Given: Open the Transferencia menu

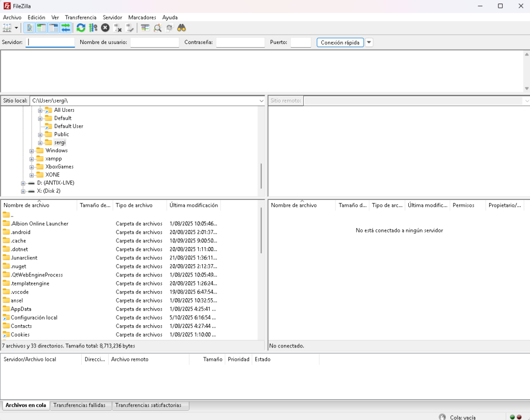Looking at the screenshot, I should click(80, 17).
